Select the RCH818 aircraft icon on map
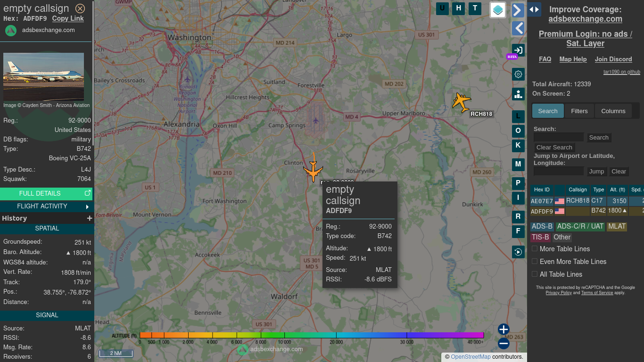 [461, 102]
